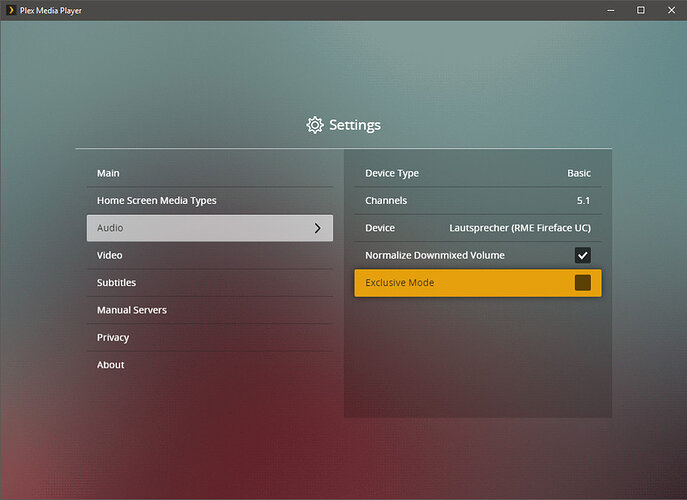Open the Subtitles settings category
Viewport: 687px width, 500px height.
[209, 283]
